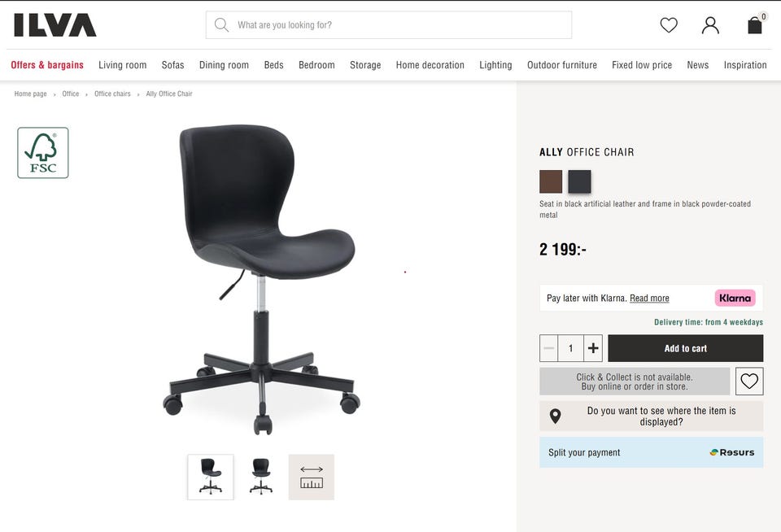
Task: View the second chair thumbnail image
Action: (x=260, y=477)
